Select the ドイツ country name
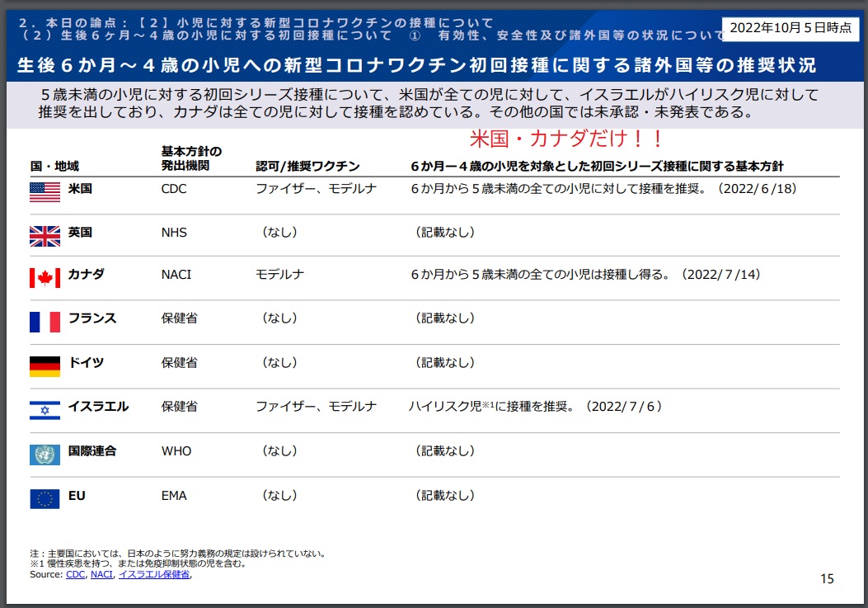The height and width of the screenshot is (608, 868). (87, 362)
